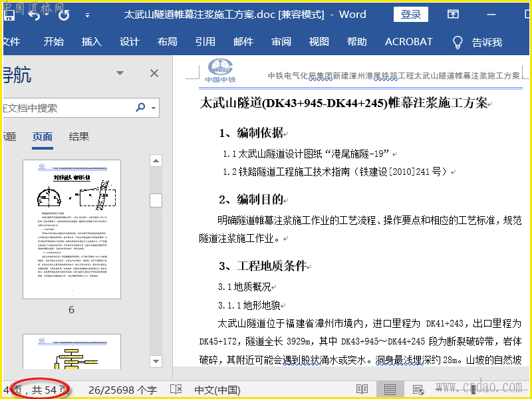Switch to the 页面 navigation tab
The height and width of the screenshot is (399, 532).
43,137
